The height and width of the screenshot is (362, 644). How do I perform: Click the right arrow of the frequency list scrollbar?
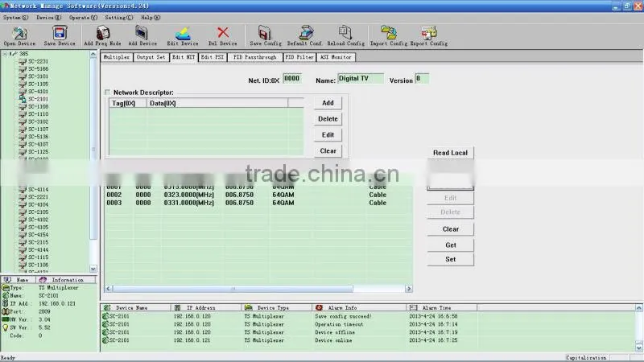[x=409, y=289]
